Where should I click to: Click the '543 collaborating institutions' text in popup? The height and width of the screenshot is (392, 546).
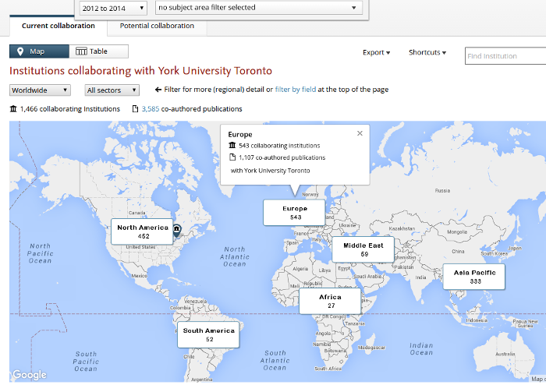(279, 146)
